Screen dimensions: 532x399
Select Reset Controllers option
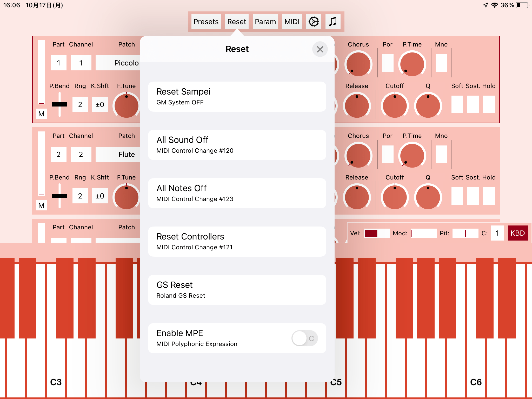tap(237, 242)
